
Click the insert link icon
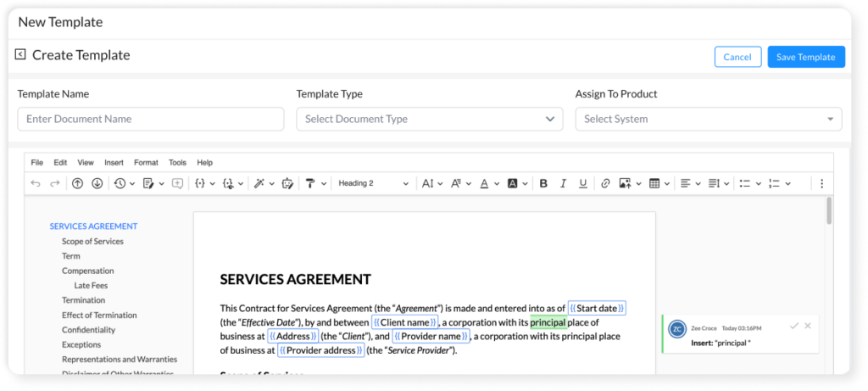point(605,183)
